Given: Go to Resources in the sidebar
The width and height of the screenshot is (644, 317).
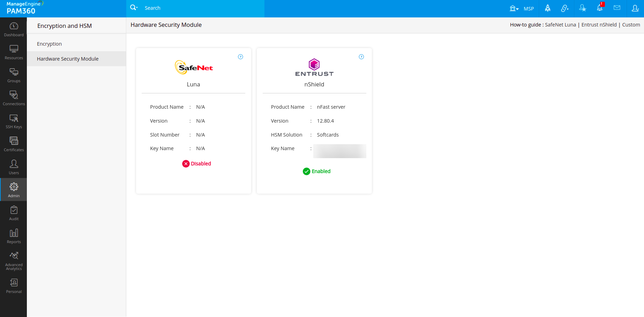Looking at the screenshot, I should coord(14,53).
